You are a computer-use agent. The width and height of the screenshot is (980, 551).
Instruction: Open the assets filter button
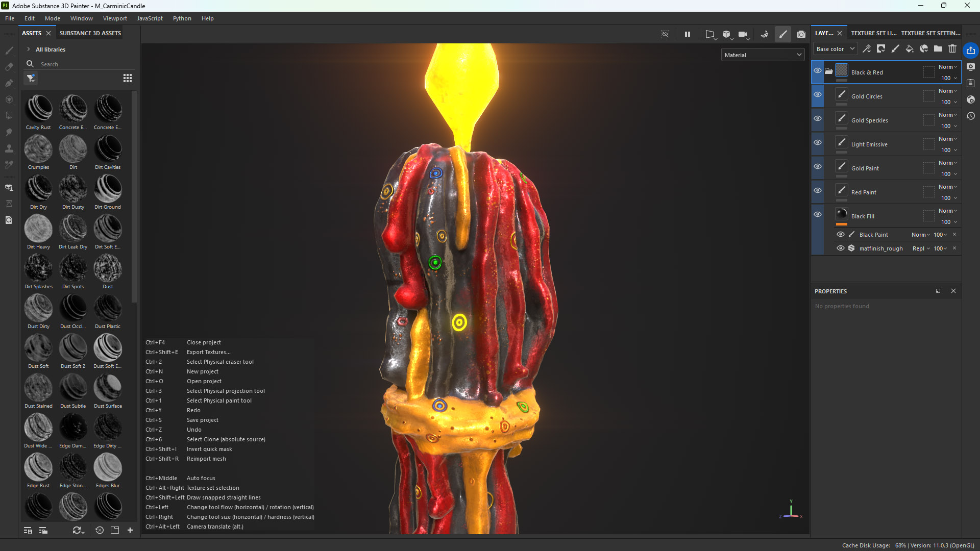pyautogui.click(x=31, y=79)
